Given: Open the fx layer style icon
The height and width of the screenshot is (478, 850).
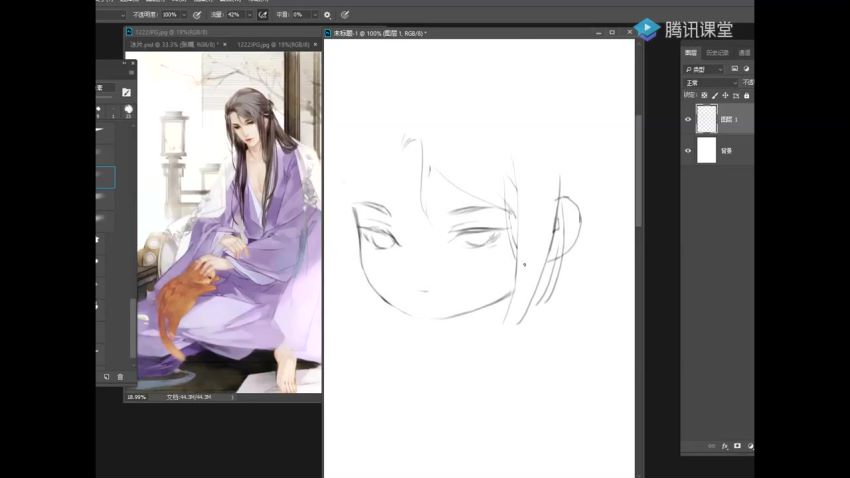Looking at the screenshot, I should [x=725, y=446].
